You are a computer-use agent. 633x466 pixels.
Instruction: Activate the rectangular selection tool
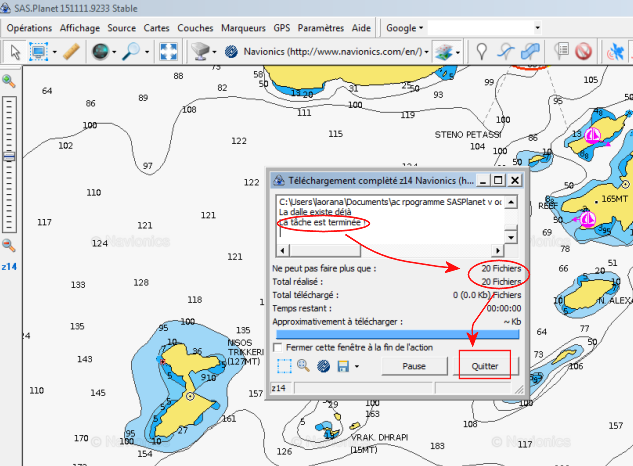[38, 52]
